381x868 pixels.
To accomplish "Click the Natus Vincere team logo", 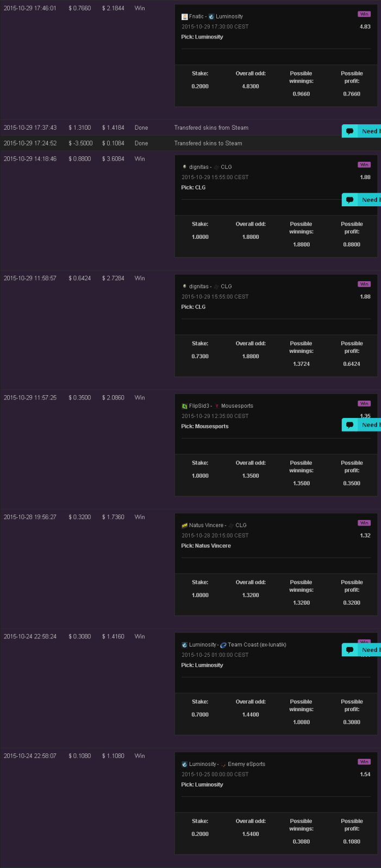I will (184, 525).
